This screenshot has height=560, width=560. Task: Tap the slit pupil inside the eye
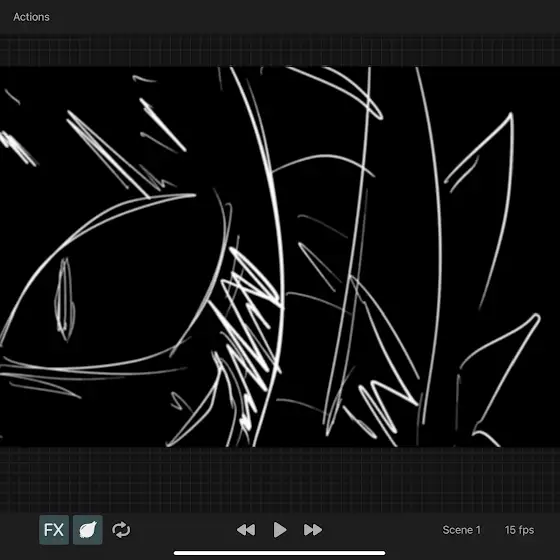pyautogui.click(x=65, y=299)
